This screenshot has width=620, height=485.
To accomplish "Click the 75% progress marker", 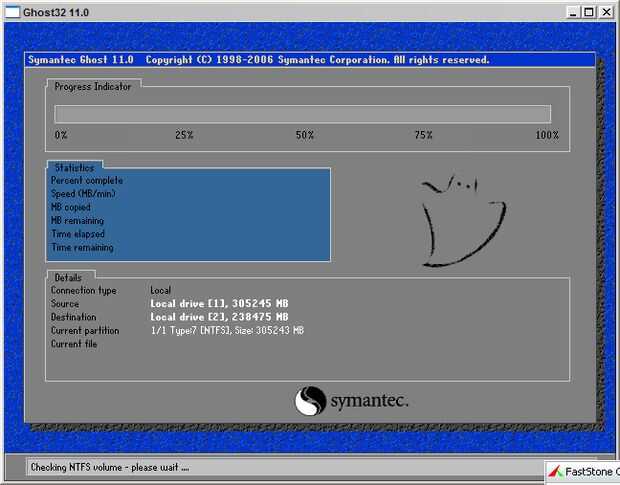I will coord(423,135).
